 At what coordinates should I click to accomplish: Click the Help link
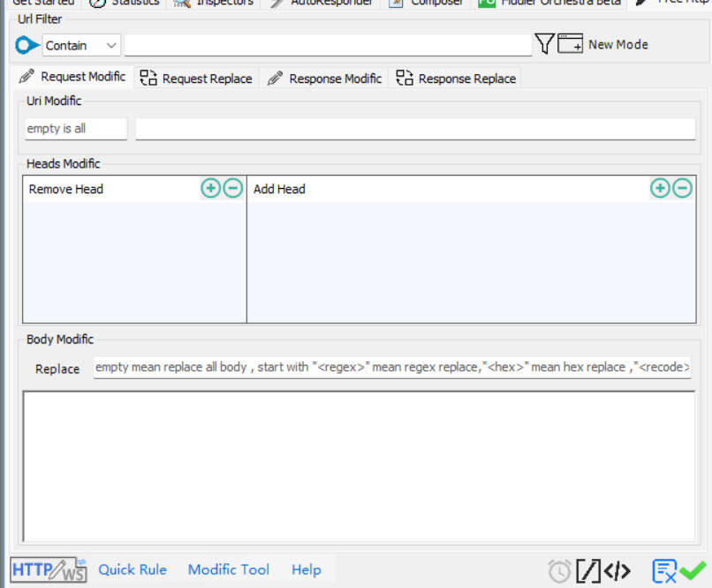pos(306,570)
